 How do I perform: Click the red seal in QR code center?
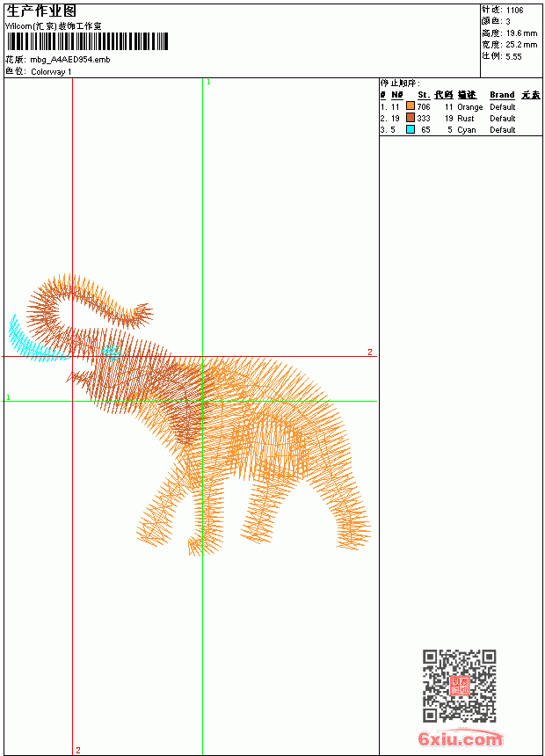[459, 686]
